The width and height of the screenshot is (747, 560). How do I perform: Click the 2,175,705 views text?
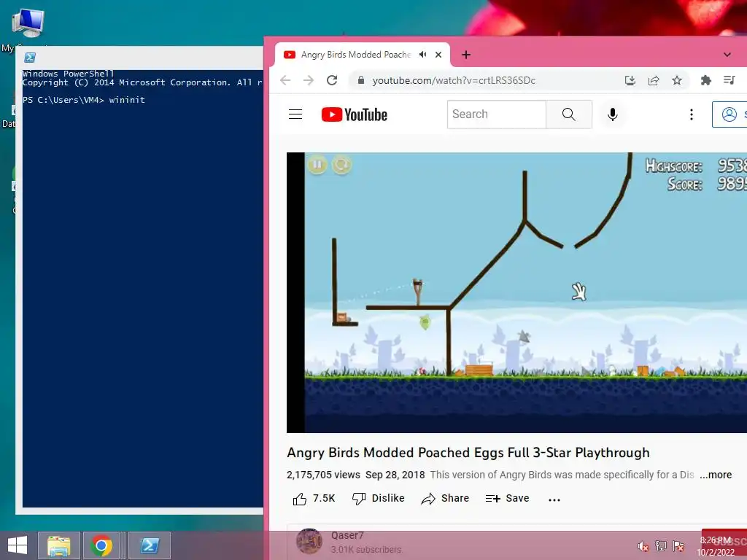click(323, 475)
